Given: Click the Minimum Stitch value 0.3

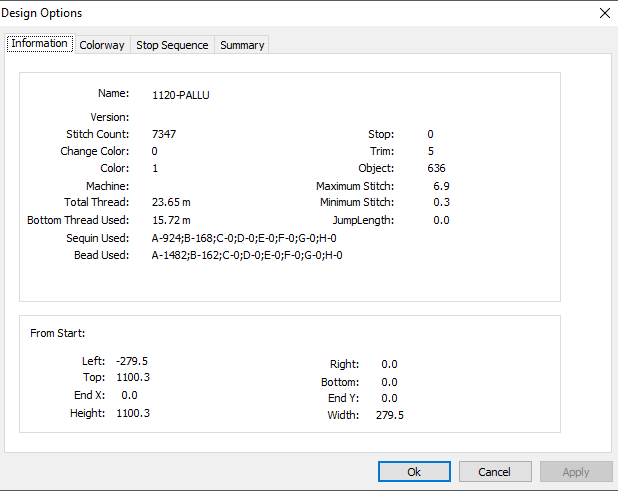Looking at the screenshot, I should pos(441,203).
